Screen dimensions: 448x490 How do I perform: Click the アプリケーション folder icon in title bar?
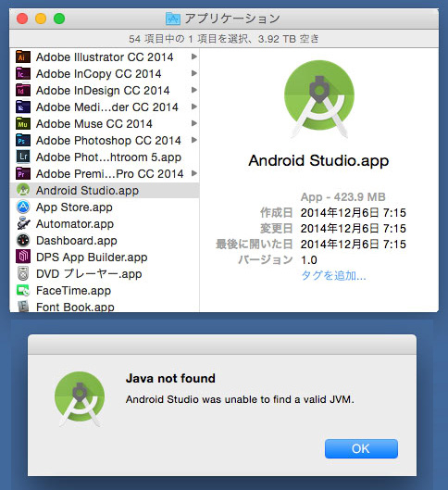[x=173, y=19]
